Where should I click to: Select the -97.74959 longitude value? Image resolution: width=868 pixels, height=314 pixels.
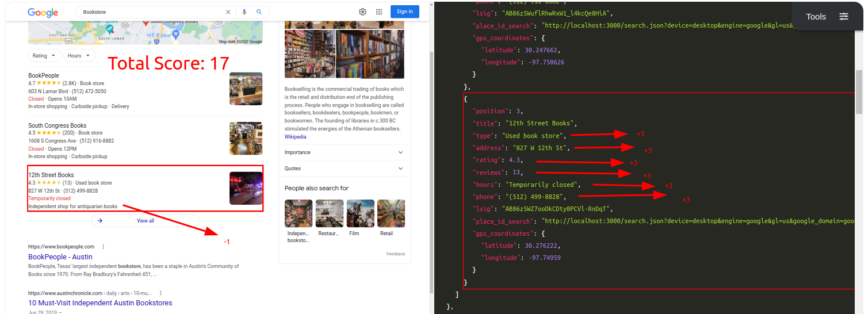(545, 258)
